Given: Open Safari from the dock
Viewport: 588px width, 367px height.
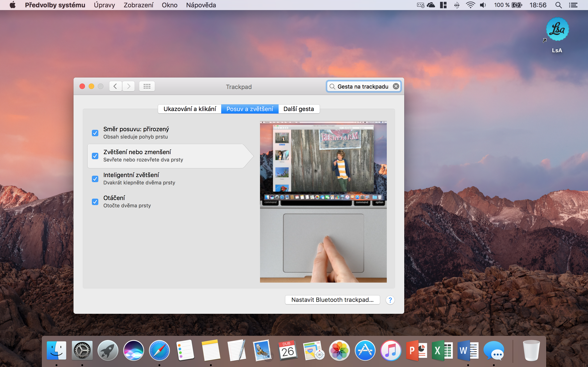Looking at the screenshot, I should tap(159, 350).
